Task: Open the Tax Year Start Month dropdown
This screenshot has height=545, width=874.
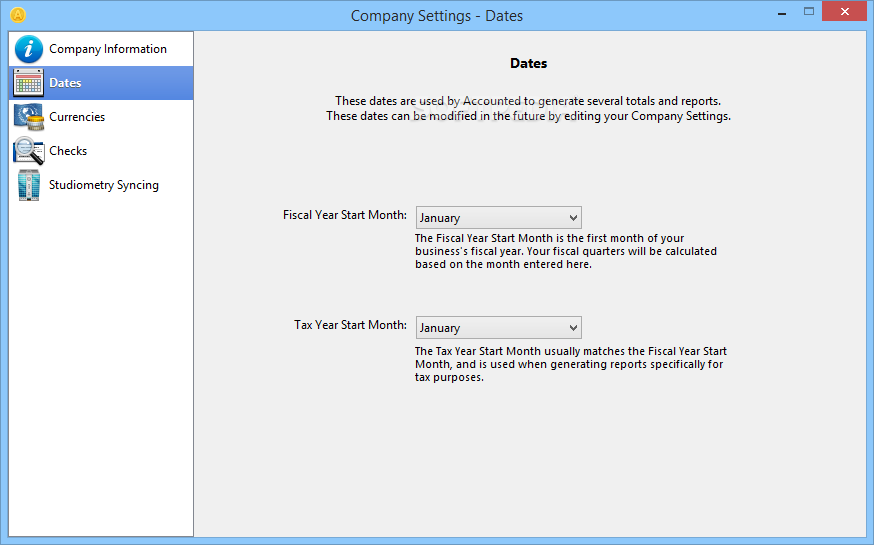Action: (x=498, y=328)
